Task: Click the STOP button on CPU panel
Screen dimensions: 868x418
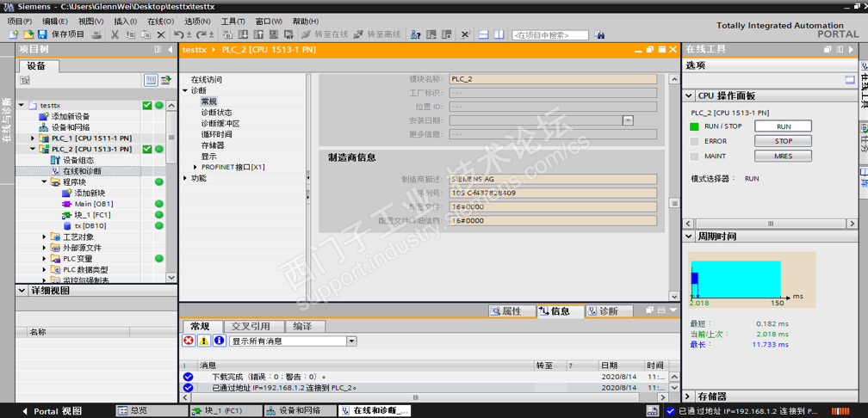Action: pos(784,141)
